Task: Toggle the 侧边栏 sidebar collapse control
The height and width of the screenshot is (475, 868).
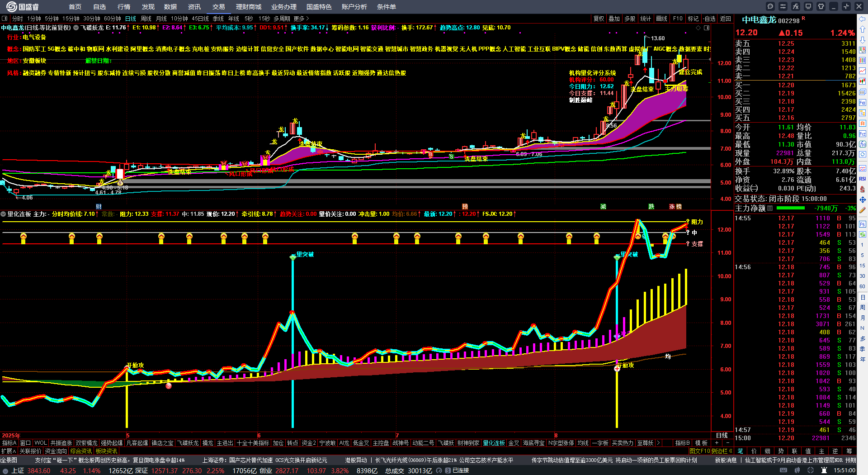Action: (x=722, y=451)
